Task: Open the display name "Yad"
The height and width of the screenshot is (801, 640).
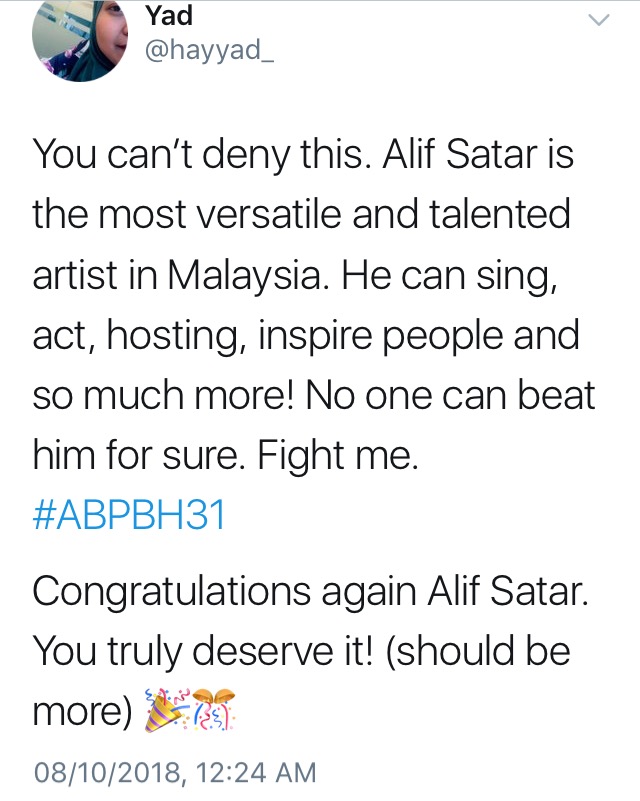Action: coord(168,15)
